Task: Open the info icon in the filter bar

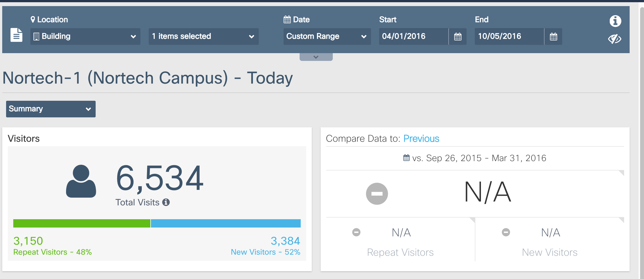Action: tap(615, 21)
